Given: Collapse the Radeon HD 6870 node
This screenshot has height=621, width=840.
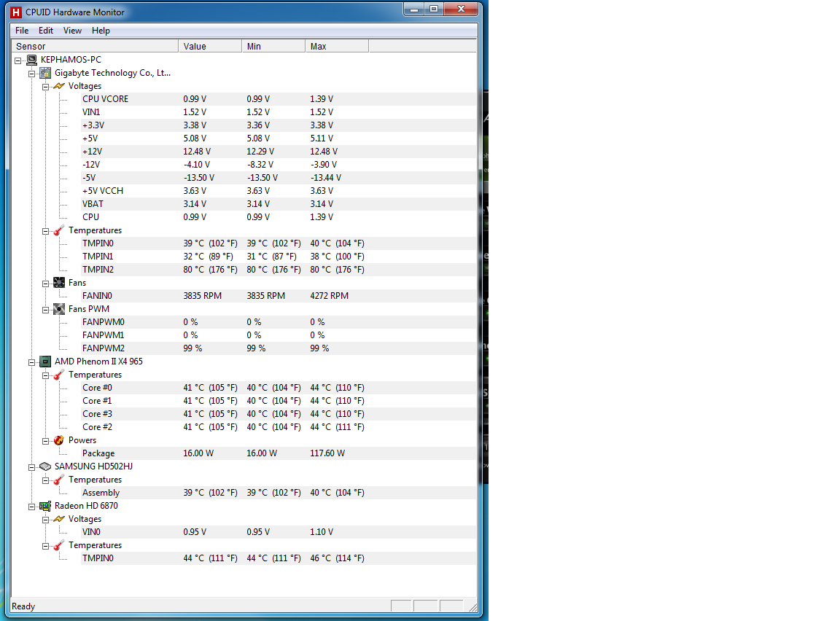Looking at the screenshot, I should click(x=31, y=507).
